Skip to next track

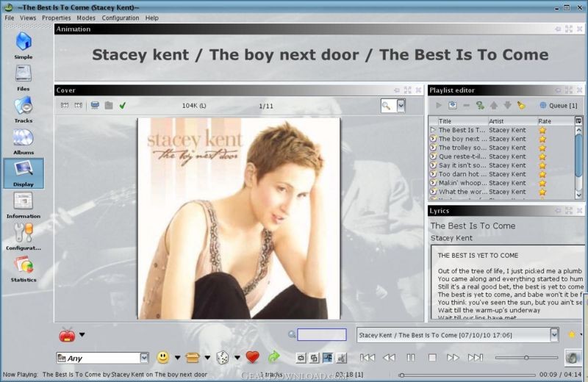(x=475, y=358)
